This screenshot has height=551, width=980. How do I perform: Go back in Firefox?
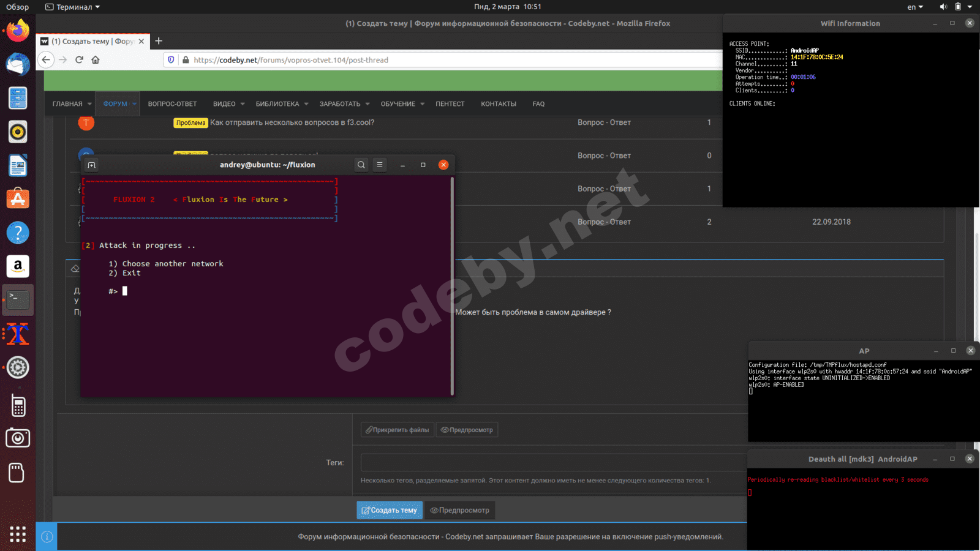point(46,59)
